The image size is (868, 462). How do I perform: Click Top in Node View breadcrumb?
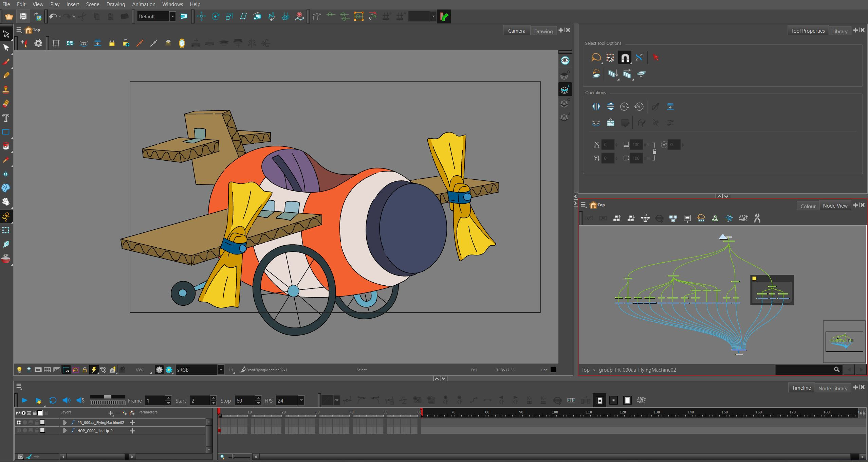click(586, 370)
